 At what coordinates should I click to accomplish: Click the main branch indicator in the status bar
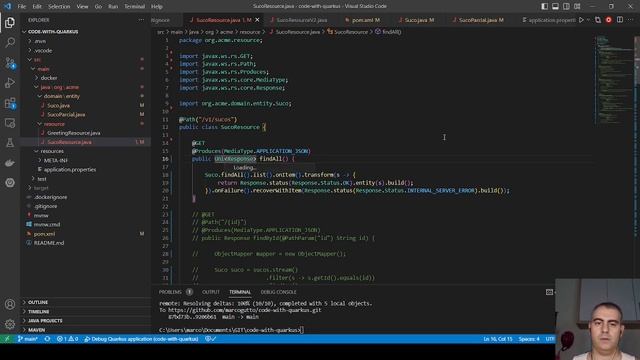pyautogui.click(x=28, y=339)
